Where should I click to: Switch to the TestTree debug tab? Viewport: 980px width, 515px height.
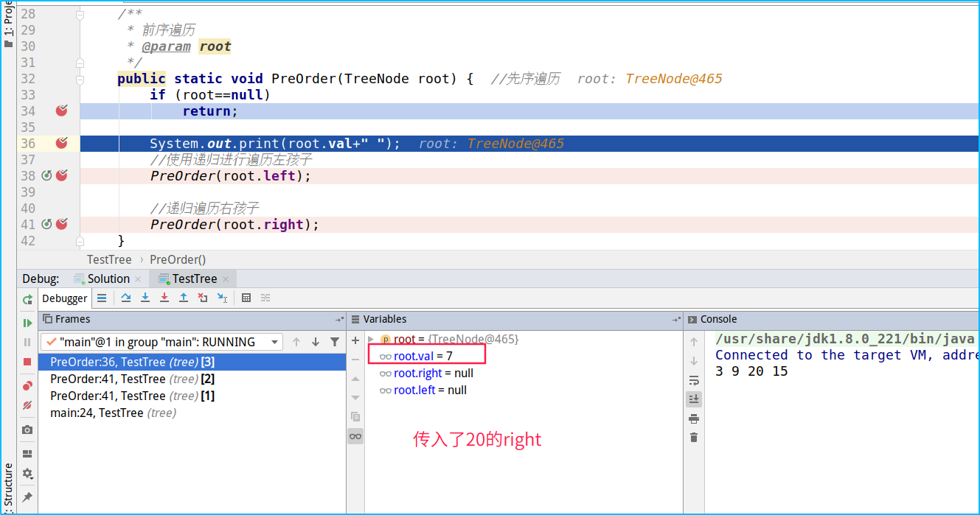pos(195,278)
